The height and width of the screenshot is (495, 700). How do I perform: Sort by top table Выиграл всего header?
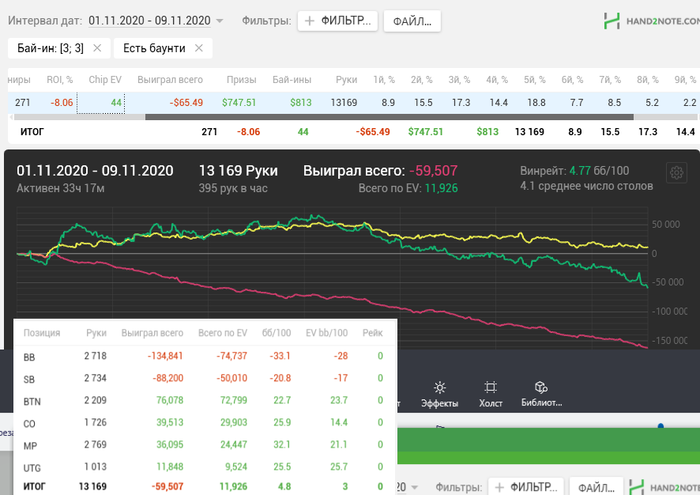click(170, 79)
